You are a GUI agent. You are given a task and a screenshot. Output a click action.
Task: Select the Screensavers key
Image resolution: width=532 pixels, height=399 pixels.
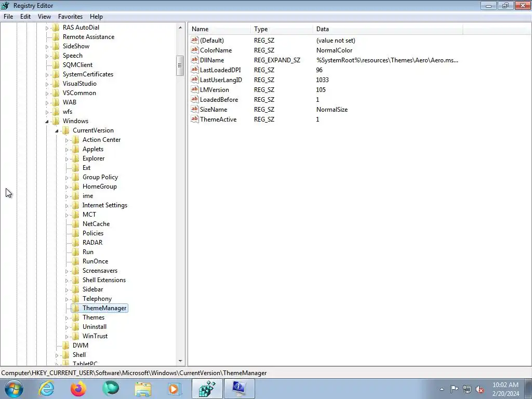coord(100,270)
